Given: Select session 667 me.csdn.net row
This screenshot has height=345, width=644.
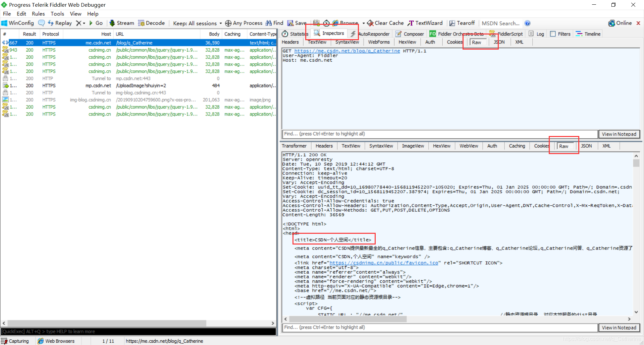Looking at the screenshot, I should coord(138,43).
